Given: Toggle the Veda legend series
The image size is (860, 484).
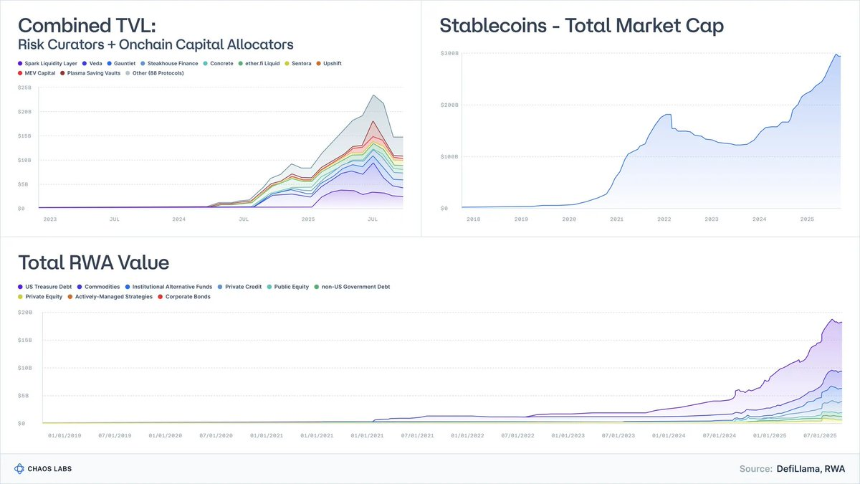Looking at the screenshot, I should tap(92, 63).
